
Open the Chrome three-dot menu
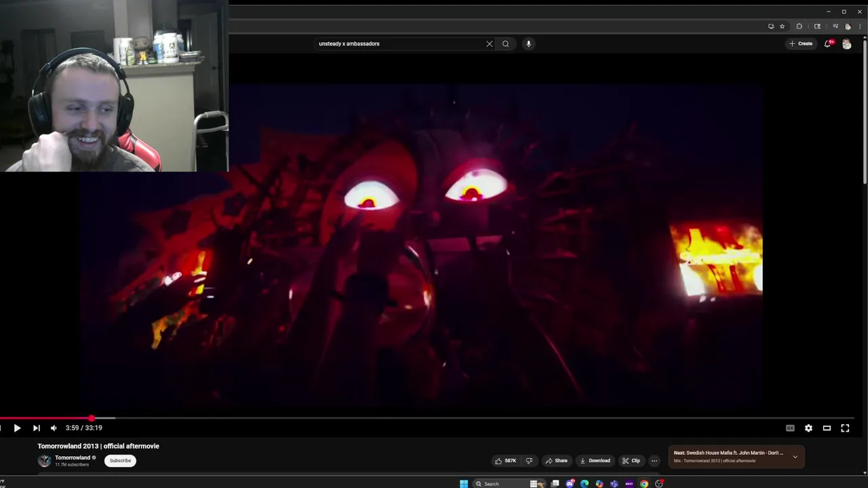(859, 26)
